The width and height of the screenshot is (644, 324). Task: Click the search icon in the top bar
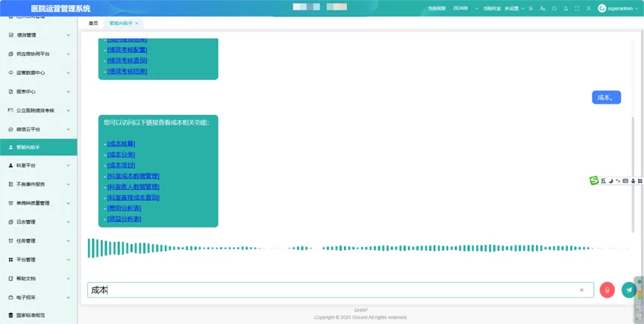click(554, 8)
